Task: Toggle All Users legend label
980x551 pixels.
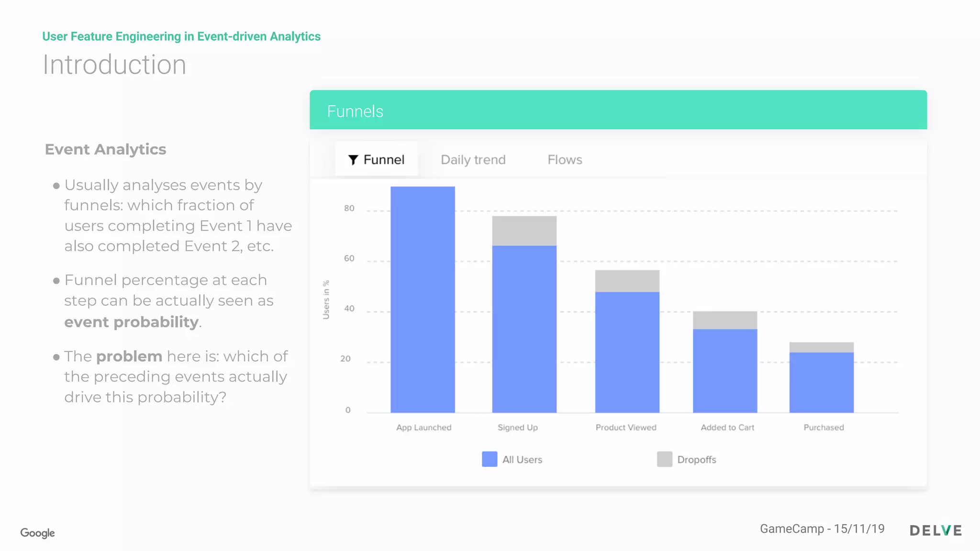Action: coord(522,460)
